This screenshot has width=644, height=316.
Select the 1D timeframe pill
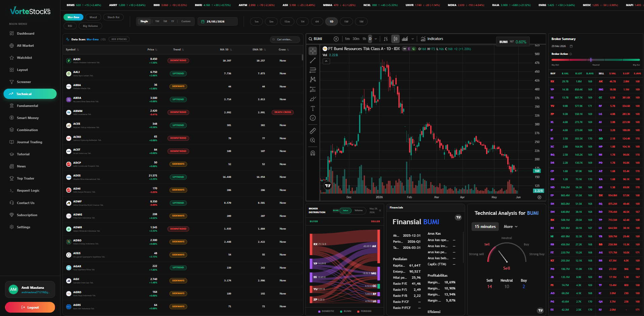pyautogui.click(x=331, y=22)
